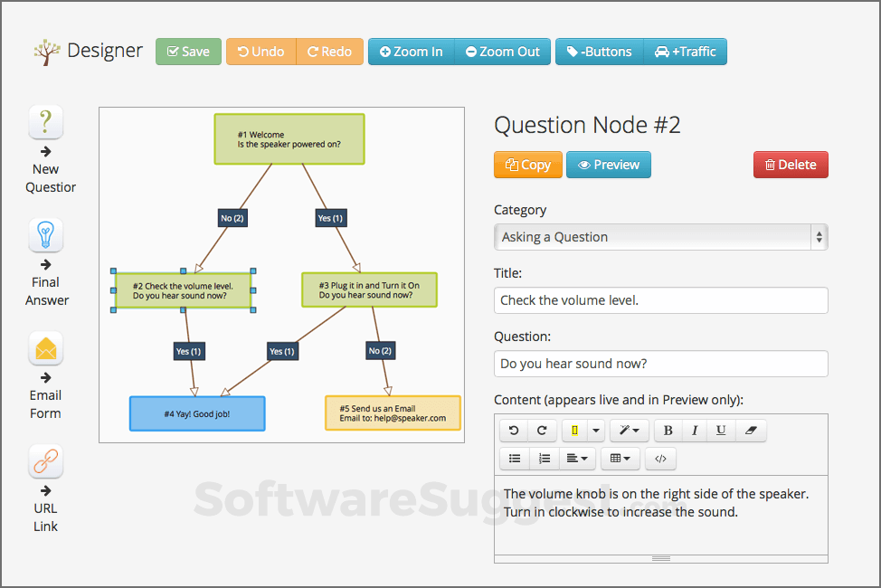Toggle bold formatting on the content text

668,431
